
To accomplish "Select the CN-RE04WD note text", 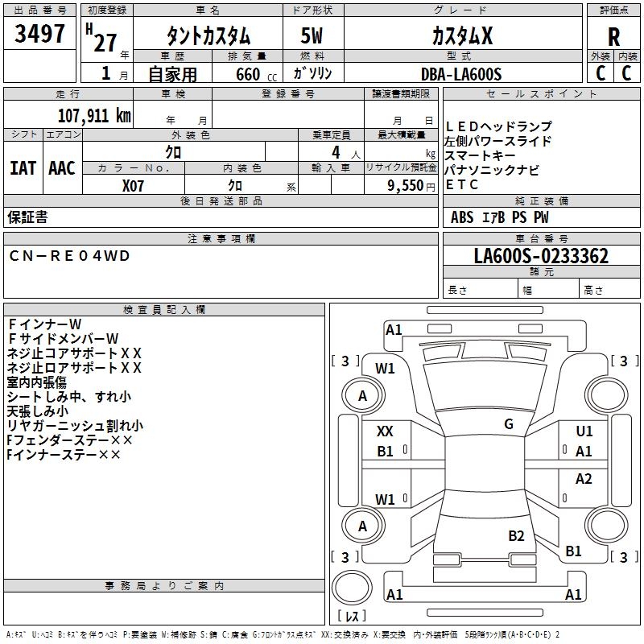I will (x=68, y=256).
